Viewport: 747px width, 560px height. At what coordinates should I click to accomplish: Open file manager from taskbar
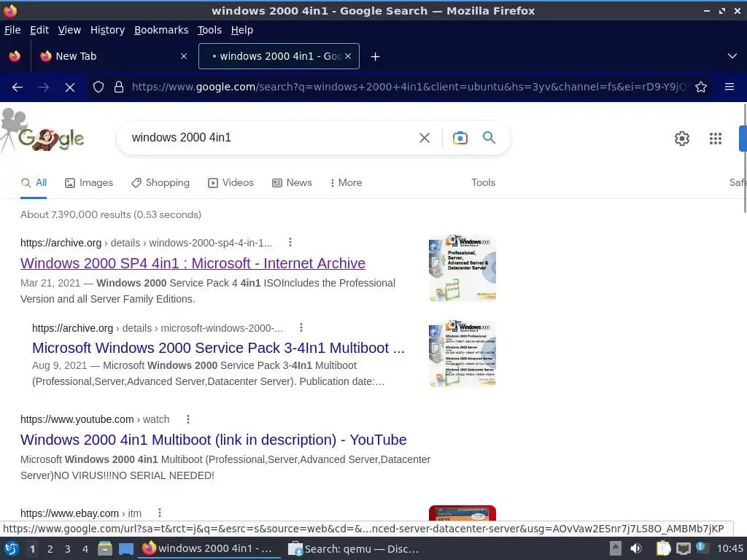coord(105,549)
